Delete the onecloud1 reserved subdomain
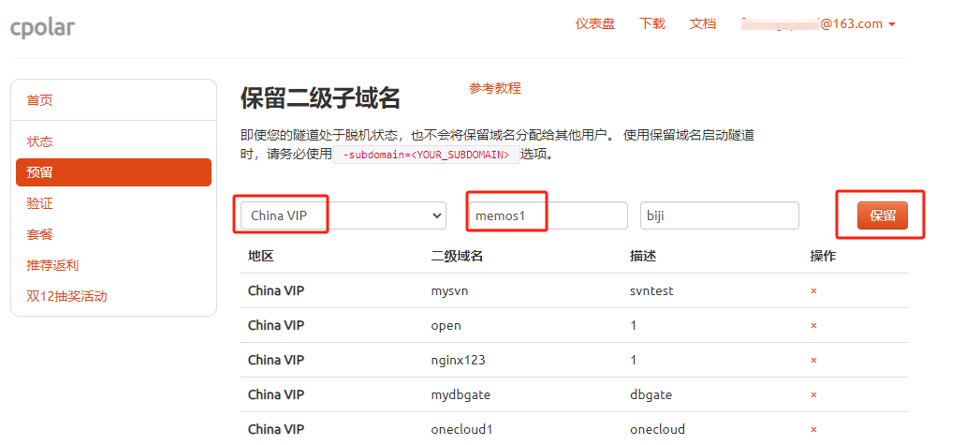 (813, 429)
